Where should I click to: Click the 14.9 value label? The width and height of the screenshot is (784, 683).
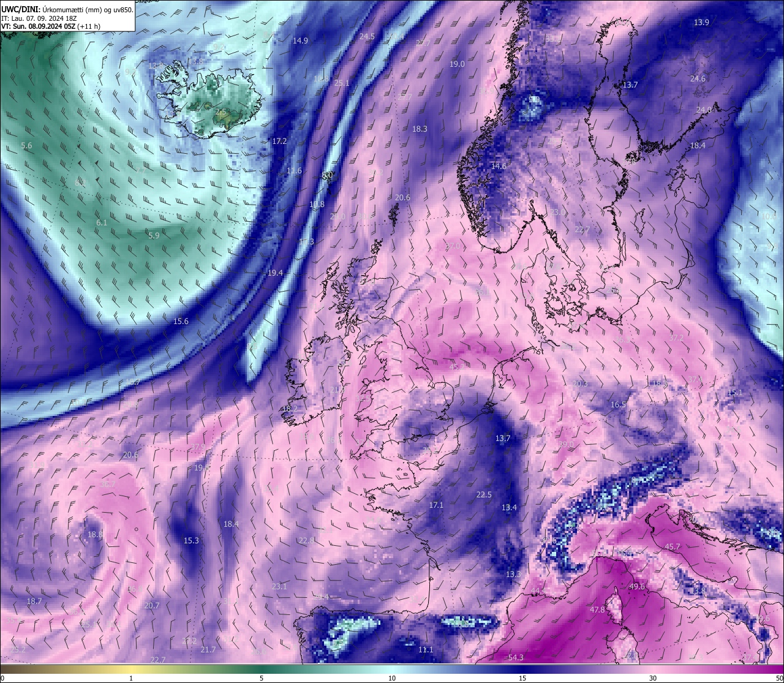pyautogui.click(x=300, y=41)
